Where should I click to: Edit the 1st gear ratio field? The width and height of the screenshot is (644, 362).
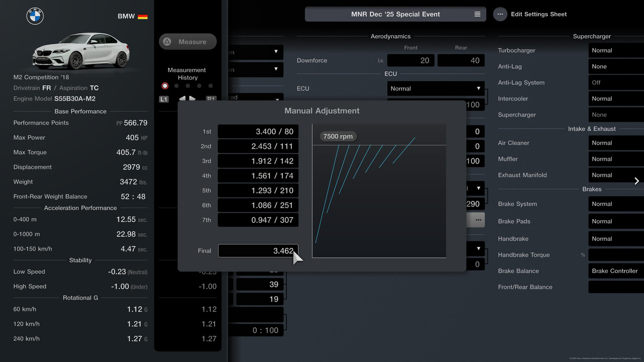pyautogui.click(x=258, y=132)
